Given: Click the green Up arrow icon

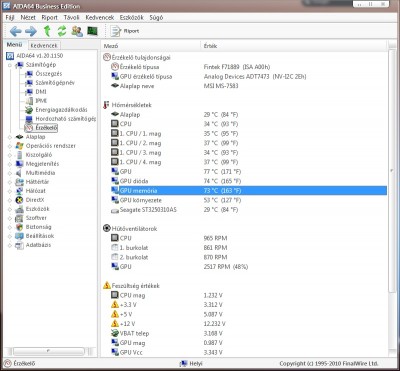Looking at the screenshot, I should tap(47, 31).
